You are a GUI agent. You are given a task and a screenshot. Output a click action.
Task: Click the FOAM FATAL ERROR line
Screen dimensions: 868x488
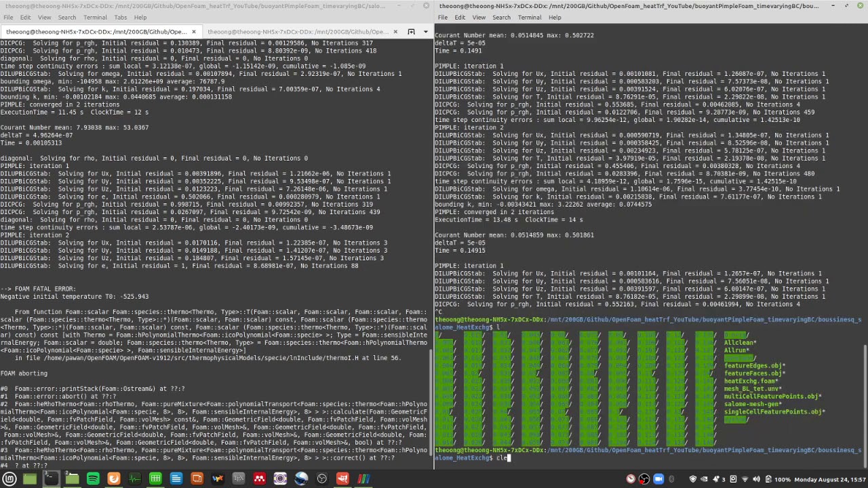[38, 289]
